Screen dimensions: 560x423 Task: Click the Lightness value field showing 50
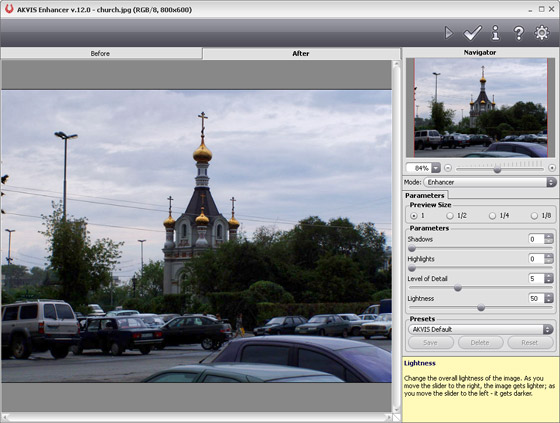536,298
